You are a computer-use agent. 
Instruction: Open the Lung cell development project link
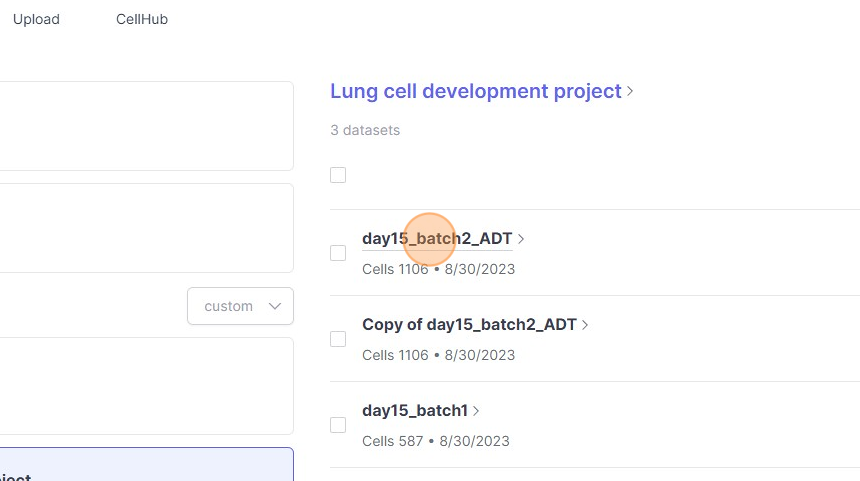click(x=476, y=91)
